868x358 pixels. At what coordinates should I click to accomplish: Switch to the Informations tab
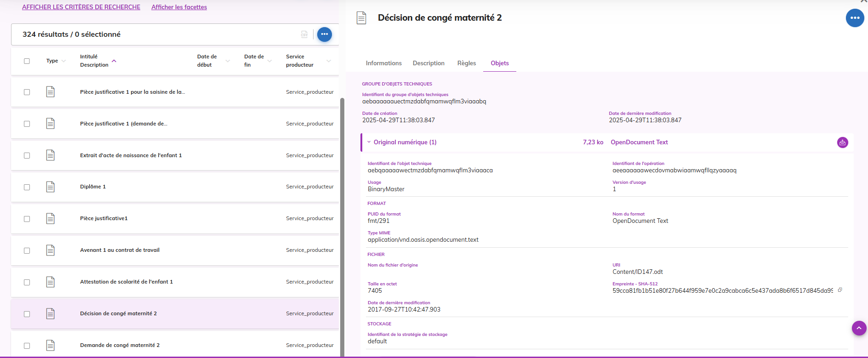[383, 63]
